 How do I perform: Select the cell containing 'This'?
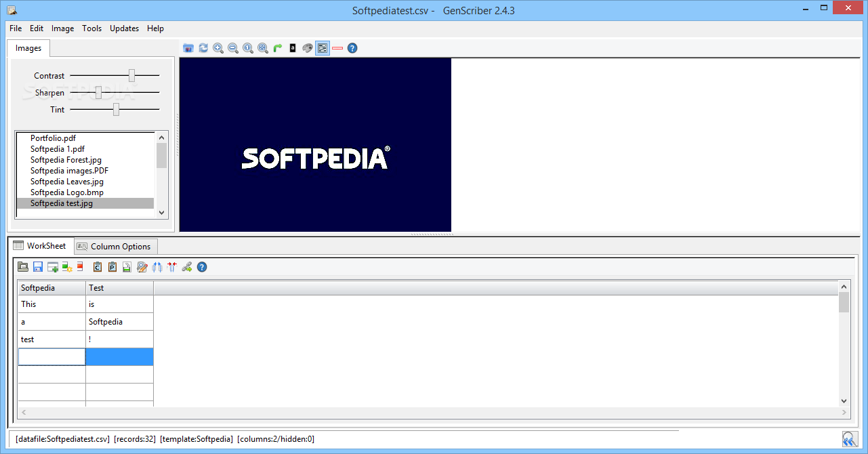(52, 304)
